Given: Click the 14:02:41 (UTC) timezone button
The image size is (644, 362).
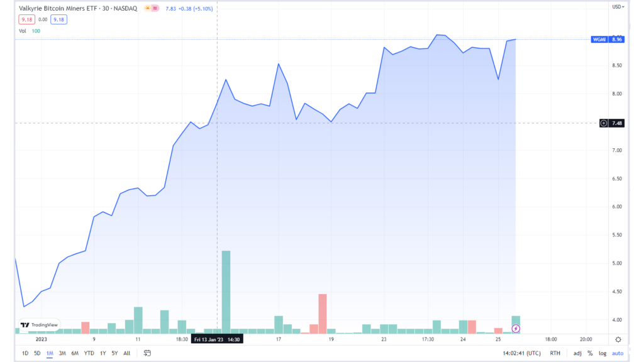Looking at the screenshot, I should pyautogui.click(x=521, y=353).
